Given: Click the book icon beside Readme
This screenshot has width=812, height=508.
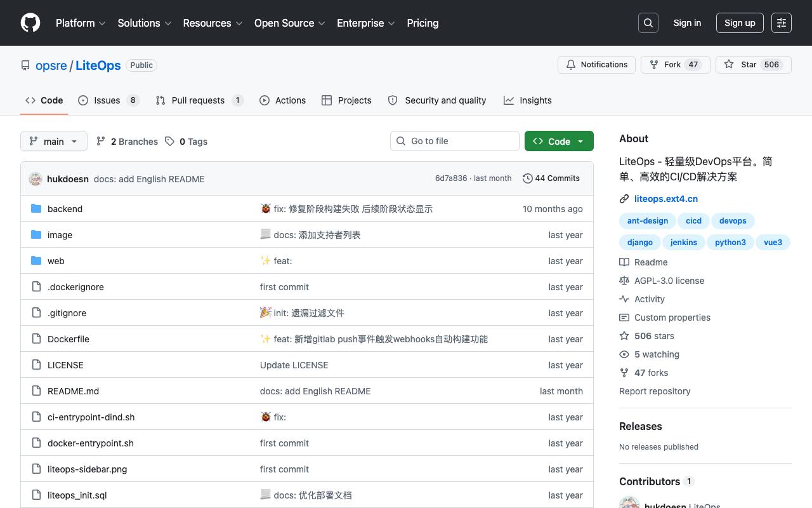Looking at the screenshot, I should tap(624, 262).
